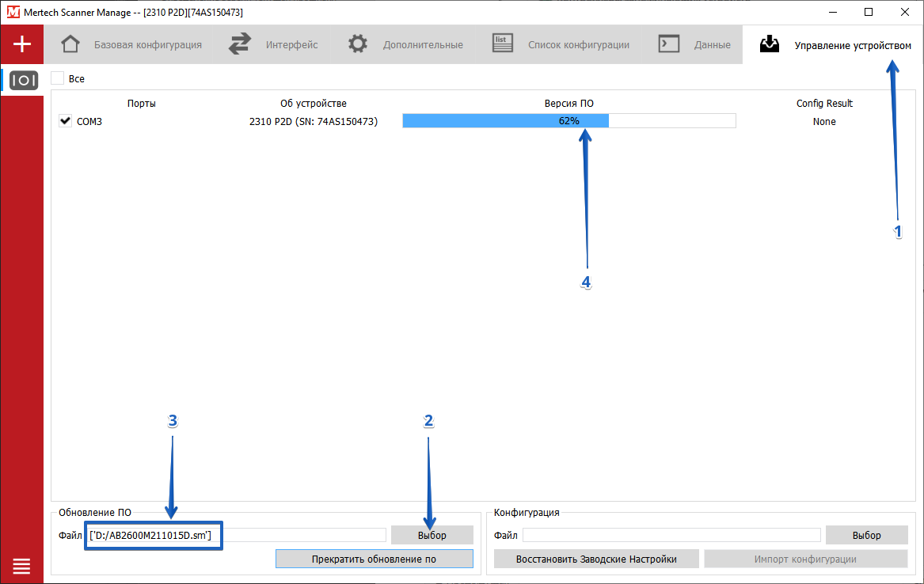Open the hamburger menu icon at bottom left
This screenshot has width=924, height=584.
22,567
